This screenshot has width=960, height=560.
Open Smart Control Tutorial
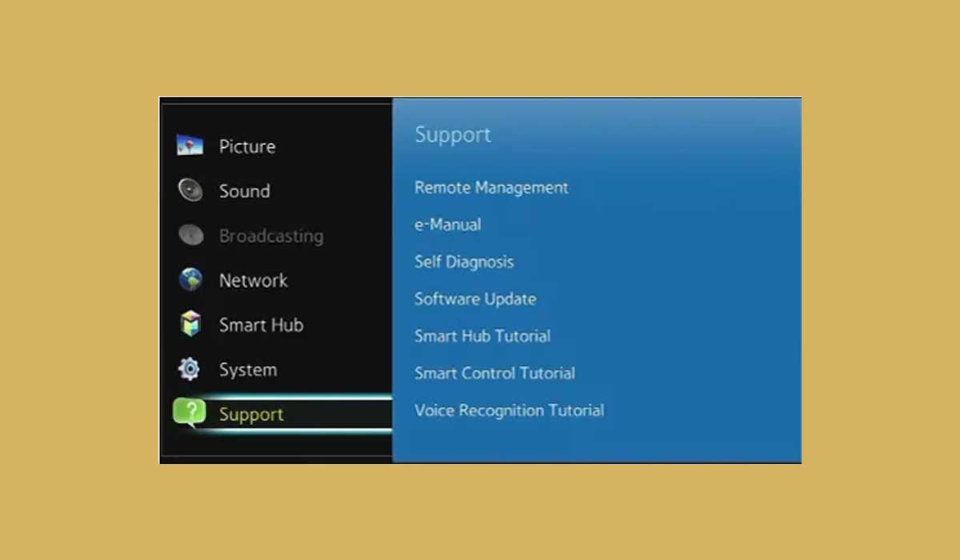click(x=494, y=374)
